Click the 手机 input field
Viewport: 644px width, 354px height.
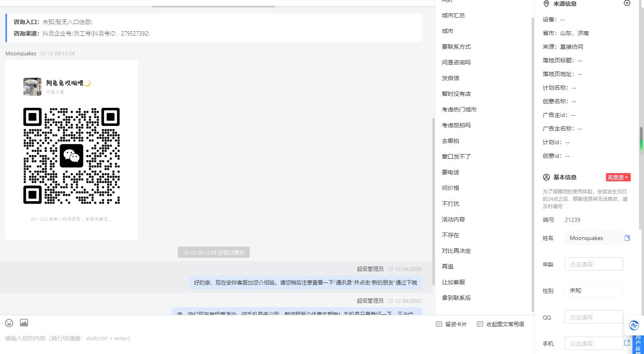point(594,343)
